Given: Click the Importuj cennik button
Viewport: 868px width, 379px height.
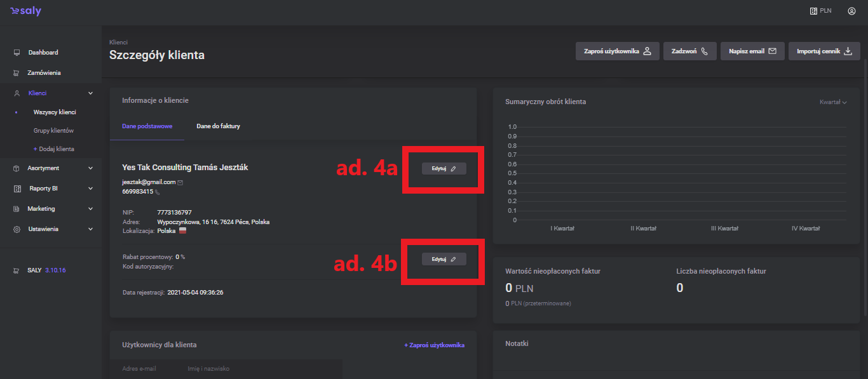Looking at the screenshot, I should [824, 51].
